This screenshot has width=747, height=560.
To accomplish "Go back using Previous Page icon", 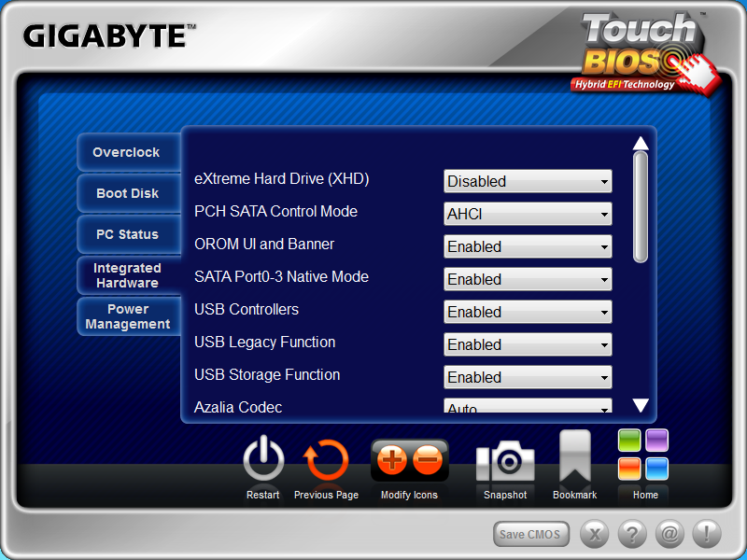I will tap(326, 460).
